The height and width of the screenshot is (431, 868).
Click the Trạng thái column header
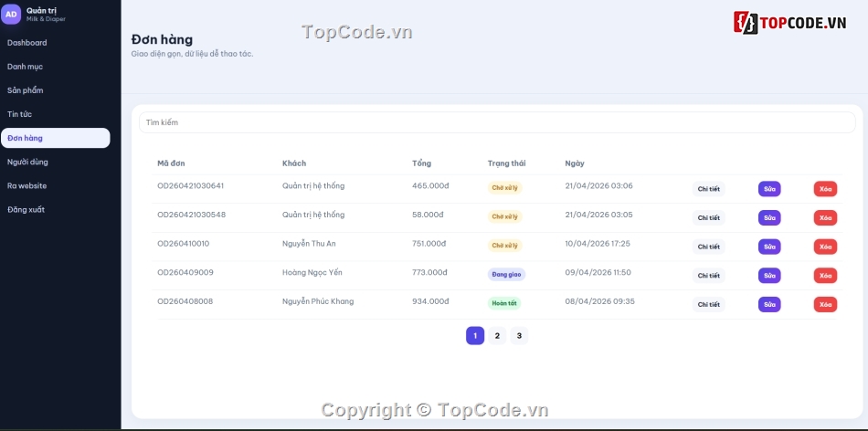coord(506,163)
